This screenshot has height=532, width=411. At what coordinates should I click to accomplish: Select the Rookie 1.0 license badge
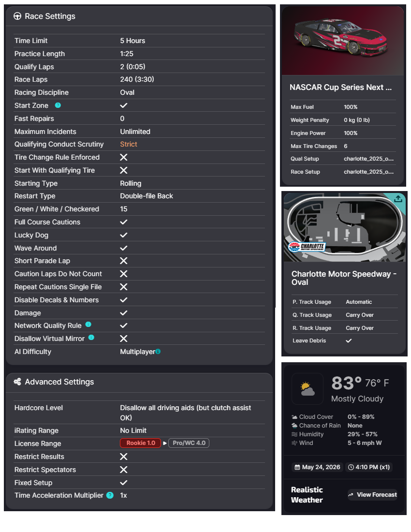click(140, 443)
